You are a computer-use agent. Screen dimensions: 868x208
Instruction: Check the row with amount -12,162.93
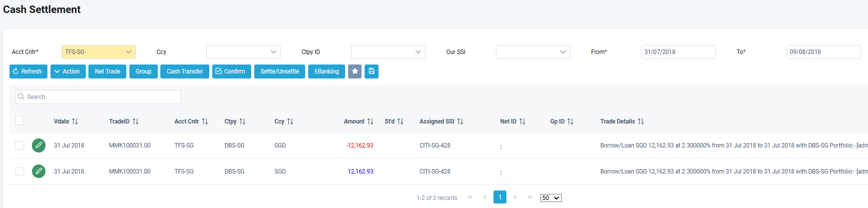point(19,145)
